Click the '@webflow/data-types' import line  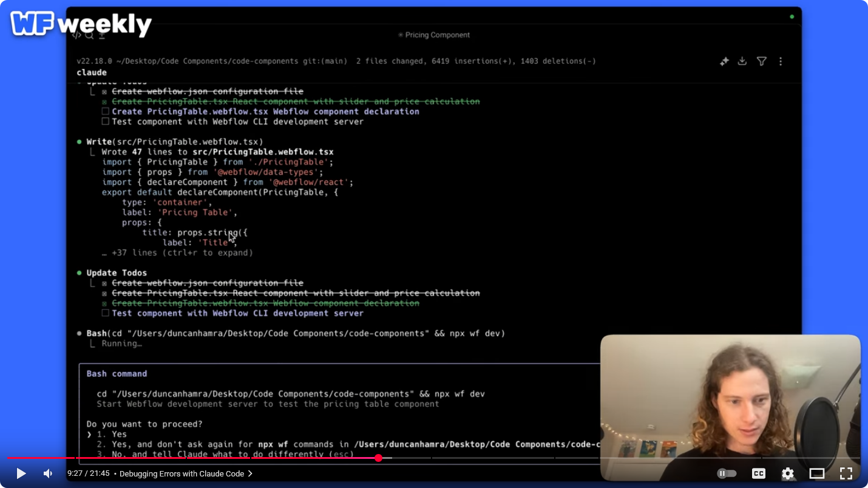(212, 172)
